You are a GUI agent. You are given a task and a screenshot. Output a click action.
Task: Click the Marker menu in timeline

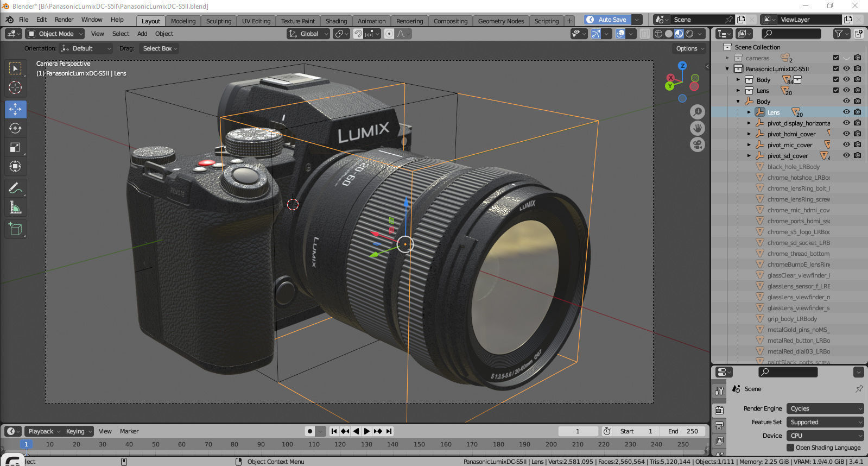[x=129, y=431]
